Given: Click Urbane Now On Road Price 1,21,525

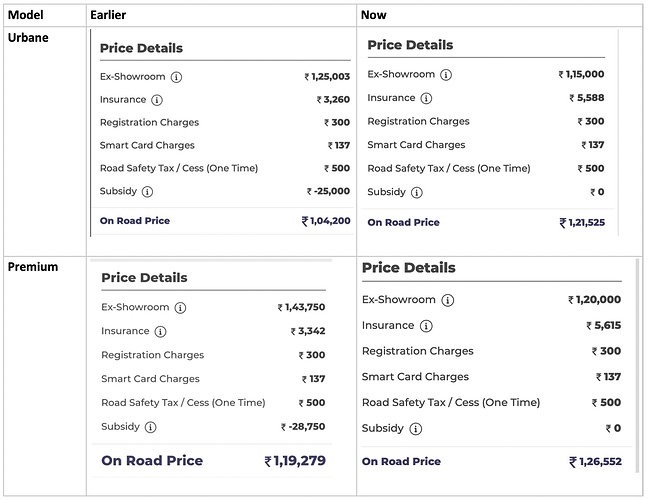Looking at the screenshot, I should (x=582, y=223).
